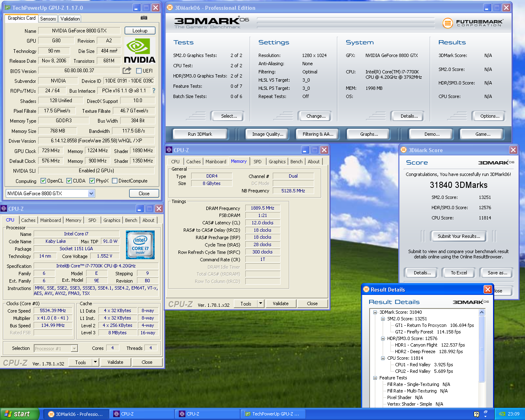Open Tools dropdown arrow in CPU-Z Memory window
This screenshot has width=525, height=420.
tap(260, 304)
